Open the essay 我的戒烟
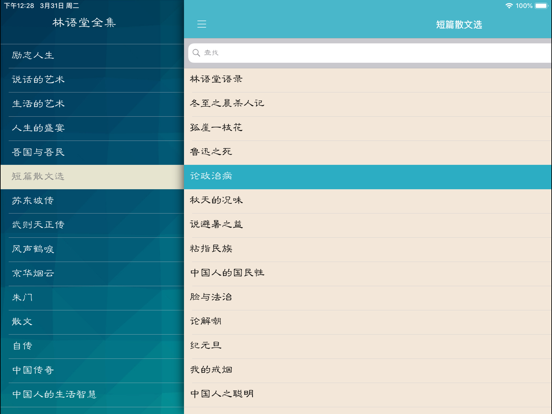This screenshot has width=552, height=414. (368, 370)
